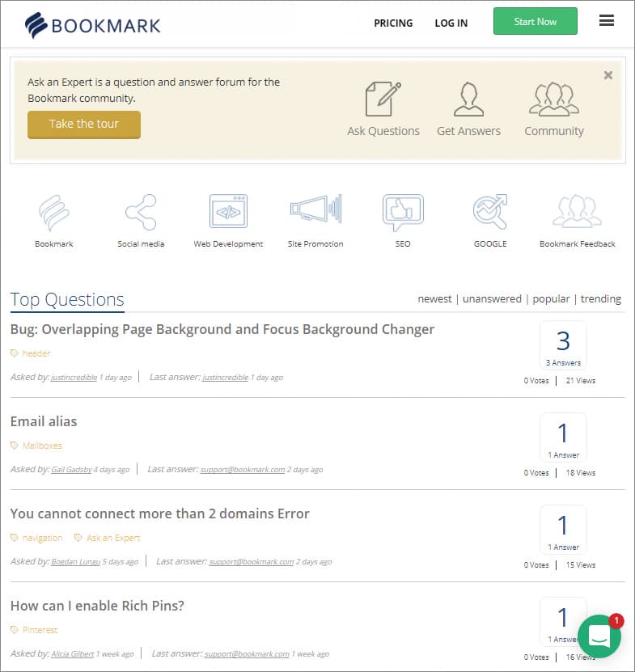The width and height of the screenshot is (635, 672).
Task: Open the GOOGLE category icon
Action: click(x=490, y=212)
